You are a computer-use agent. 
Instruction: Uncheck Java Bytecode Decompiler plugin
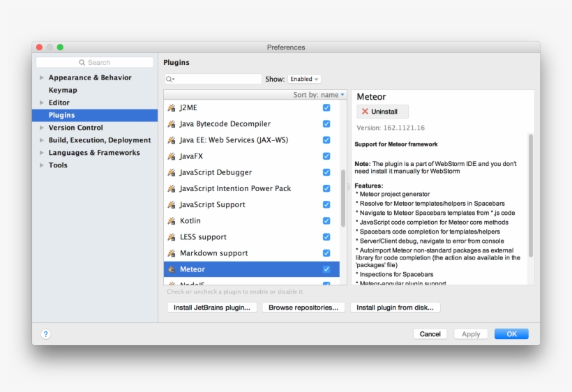(x=326, y=124)
